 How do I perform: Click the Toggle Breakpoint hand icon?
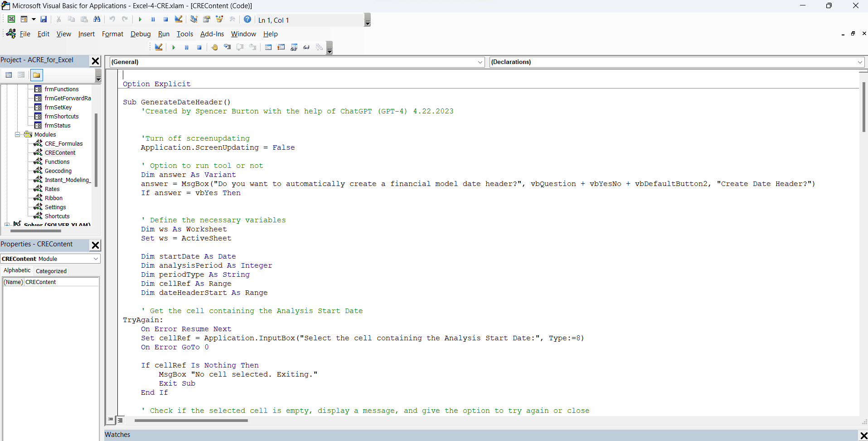coord(215,47)
